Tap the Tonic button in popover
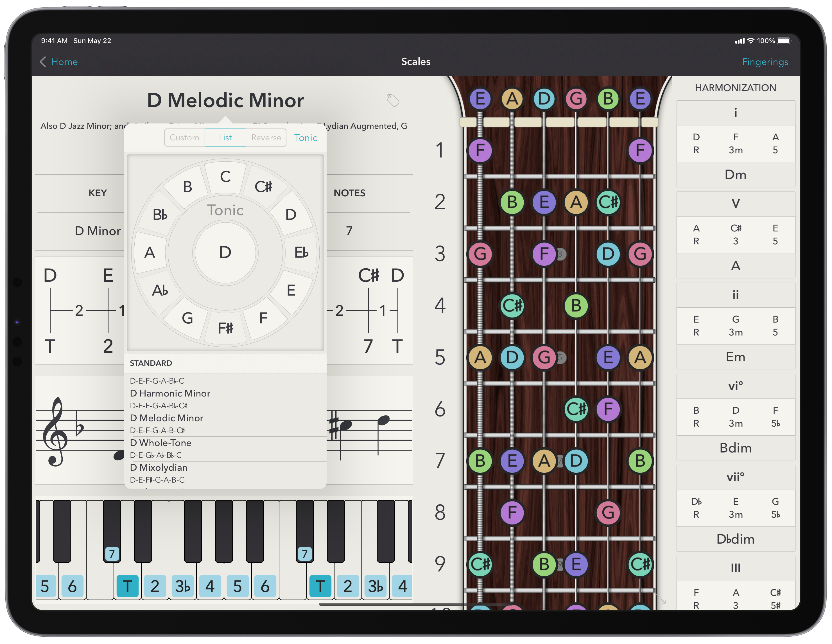 tap(306, 138)
